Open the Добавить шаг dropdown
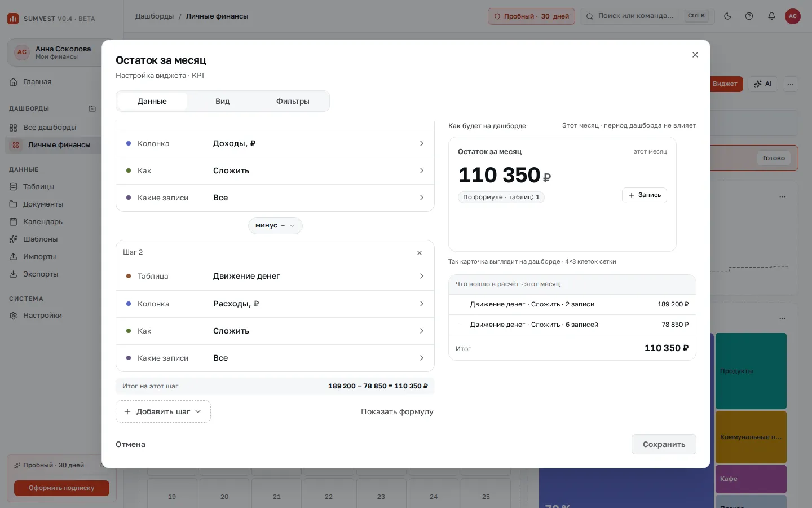812x508 pixels. click(163, 411)
